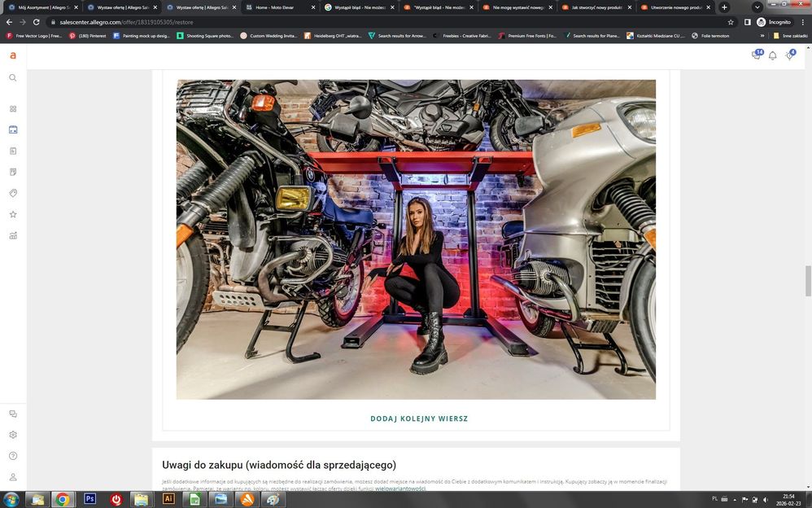Select the highlighted blue assortment sidebar icon

(x=13, y=130)
